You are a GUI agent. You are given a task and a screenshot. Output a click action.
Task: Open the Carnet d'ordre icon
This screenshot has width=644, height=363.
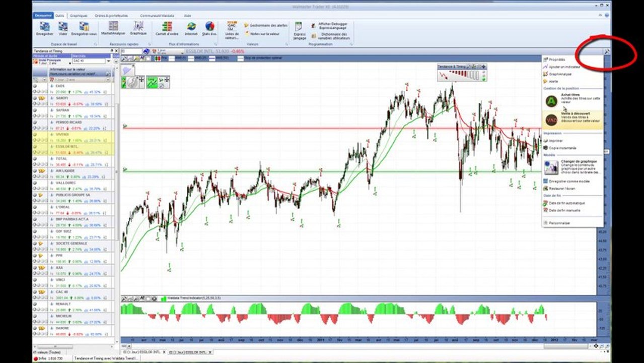pos(167,29)
